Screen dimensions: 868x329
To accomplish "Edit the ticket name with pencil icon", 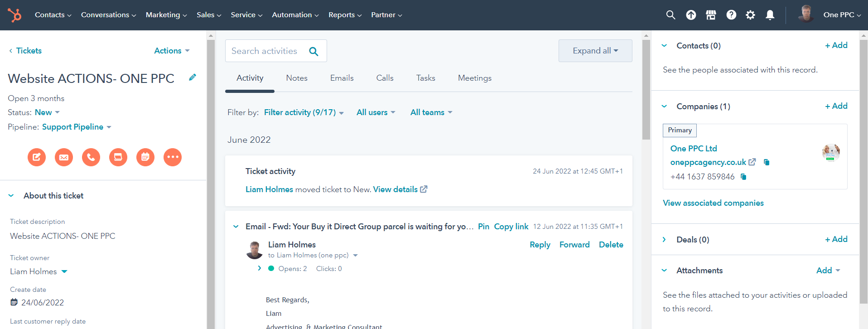I will (193, 77).
